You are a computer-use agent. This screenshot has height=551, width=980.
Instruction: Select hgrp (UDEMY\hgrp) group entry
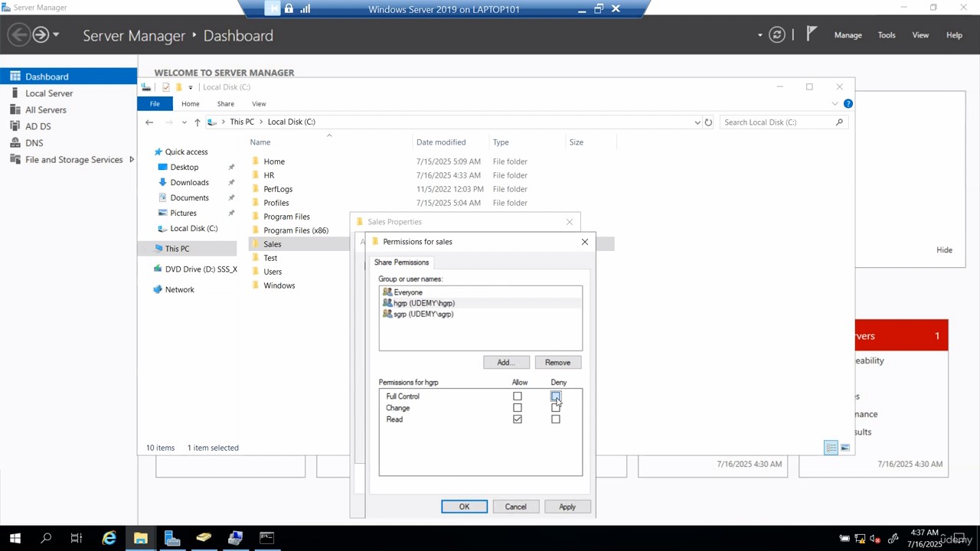click(480, 303)
